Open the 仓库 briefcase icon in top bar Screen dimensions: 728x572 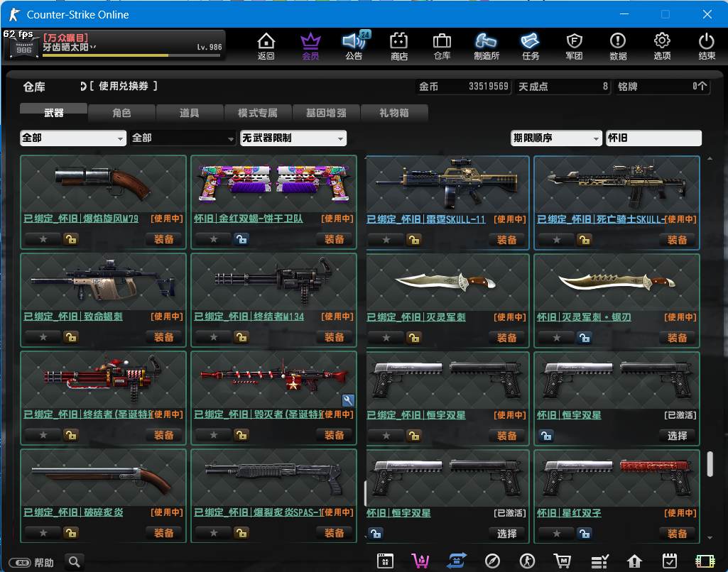pyautogui.click(x=442, y=46)
